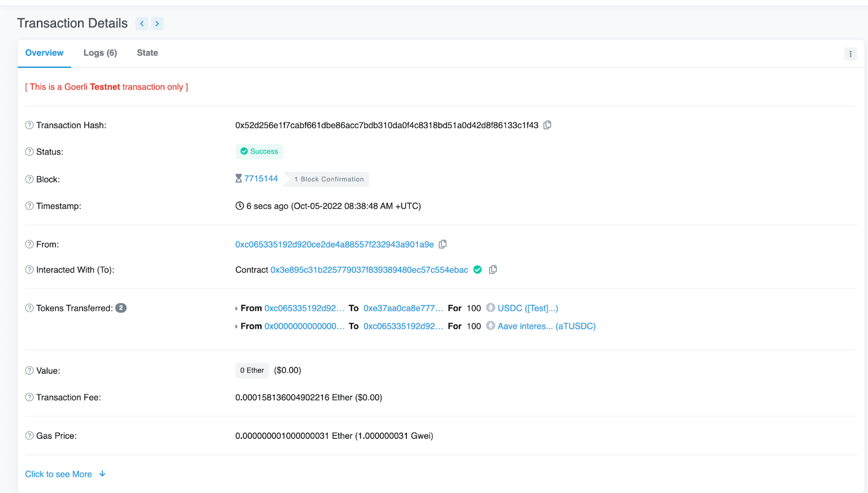The height and width of the screenshot is (493, 868).
Task: Click the Gas Price help icon
Action: [x=29, y=436]
